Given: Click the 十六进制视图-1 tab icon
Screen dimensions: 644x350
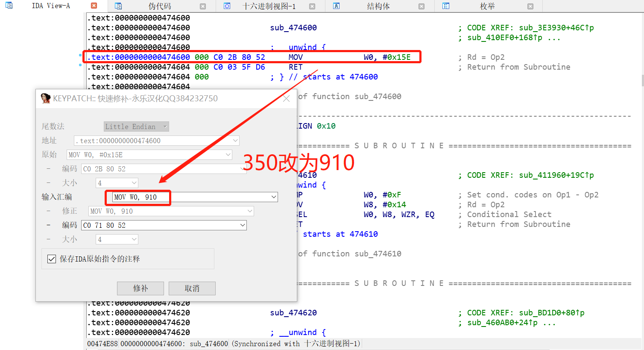Looking at the screenshot, I should click(x=227, y=6).
